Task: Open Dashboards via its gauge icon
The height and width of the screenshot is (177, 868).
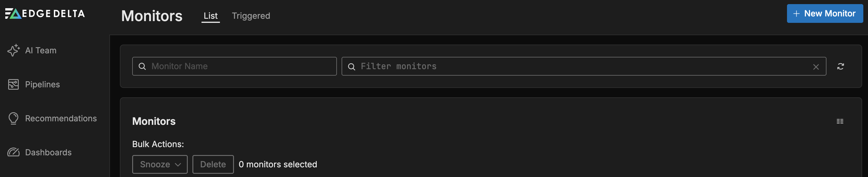Action: point(13,152)
